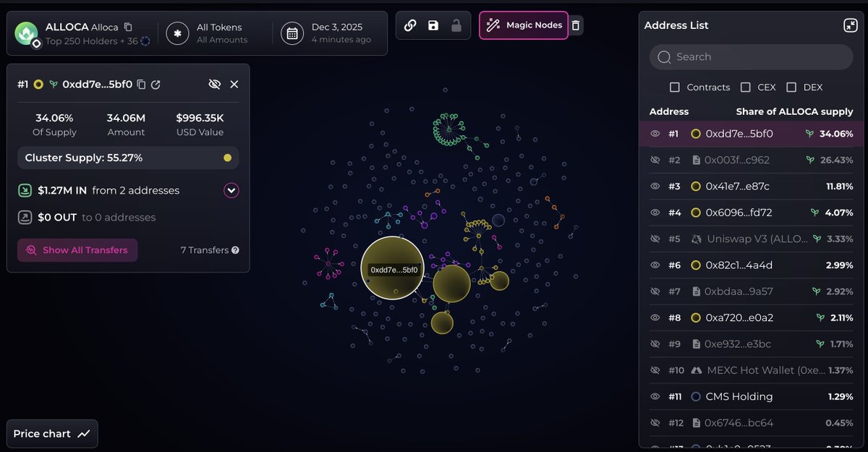Click the yellow circle icon on row #6
This screenshot has width=868, height=452.
(x=696, y=265)
